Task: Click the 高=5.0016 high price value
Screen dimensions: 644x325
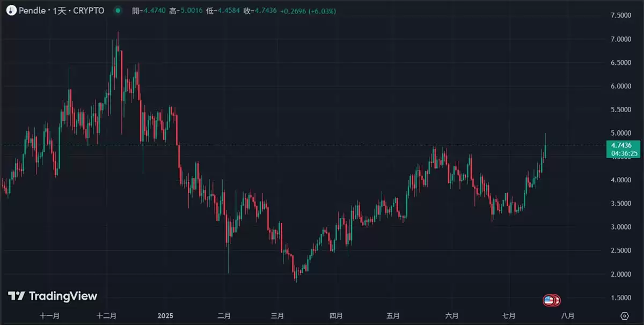Action: (186, 11)
